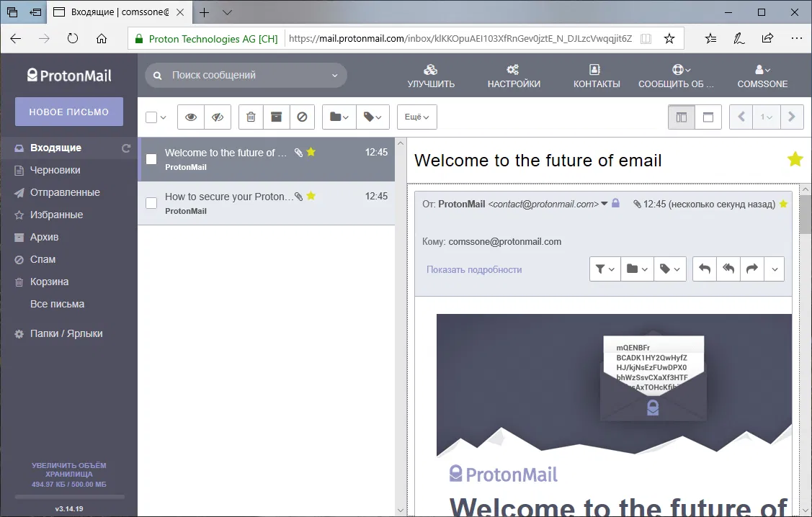Forward the email with forward arrow icon

(751, 269)
